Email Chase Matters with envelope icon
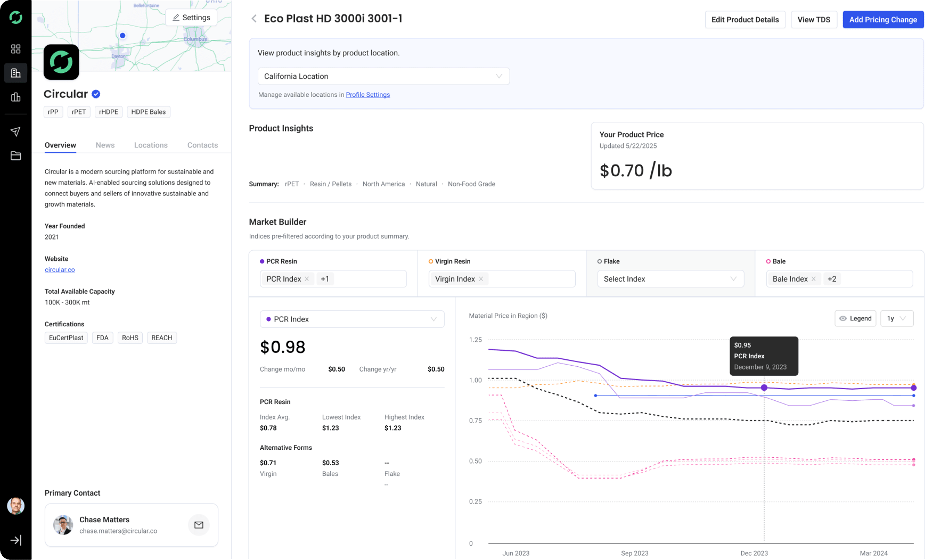Screen dimensions: 941x560 pos(199,525)
